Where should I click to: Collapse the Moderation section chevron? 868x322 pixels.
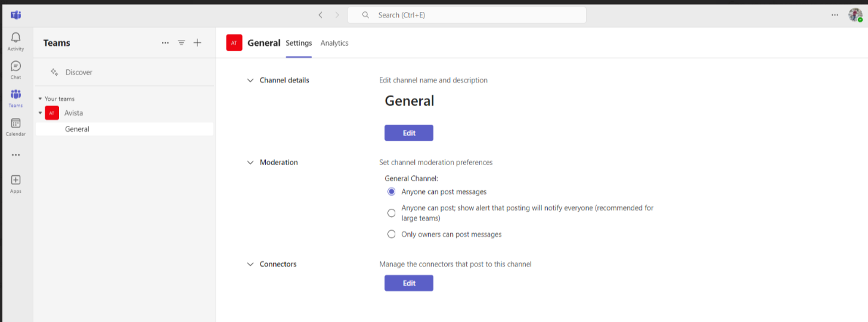pos(250,162)
